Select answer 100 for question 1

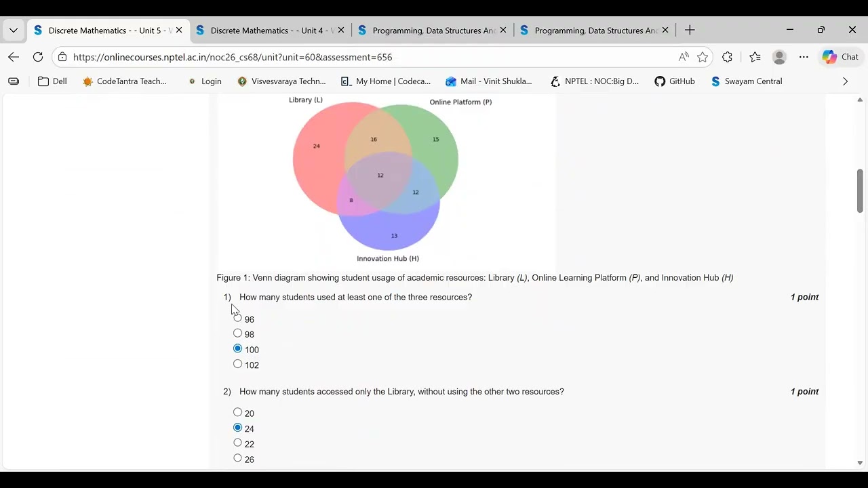[x=237, y=348]
